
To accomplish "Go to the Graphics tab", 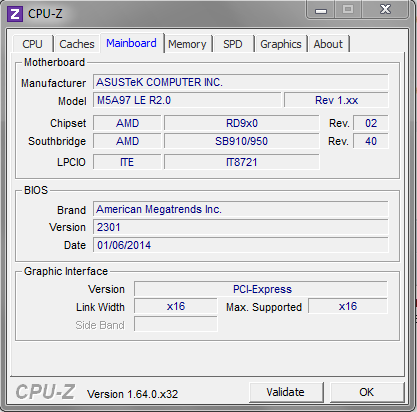I will click(281, 44).
